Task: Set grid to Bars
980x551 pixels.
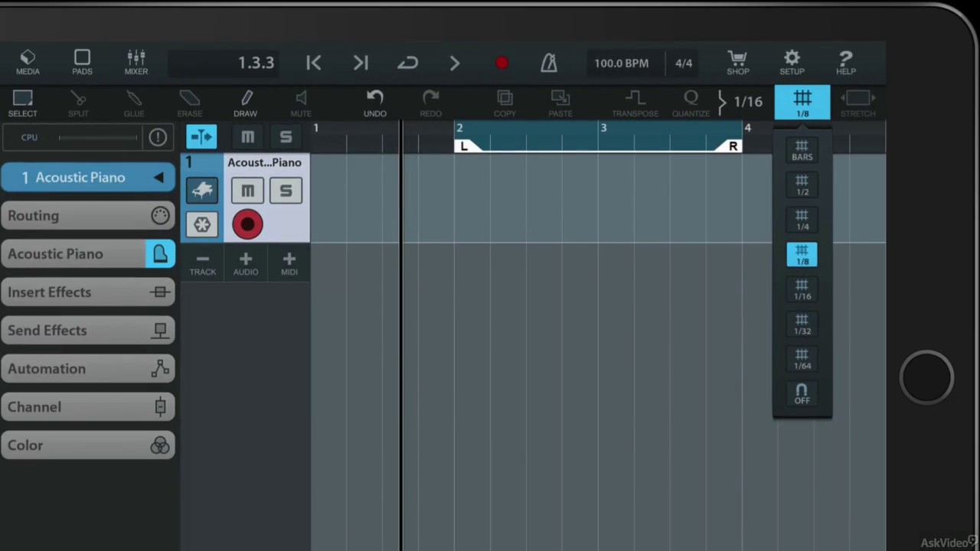Action: 802,150
